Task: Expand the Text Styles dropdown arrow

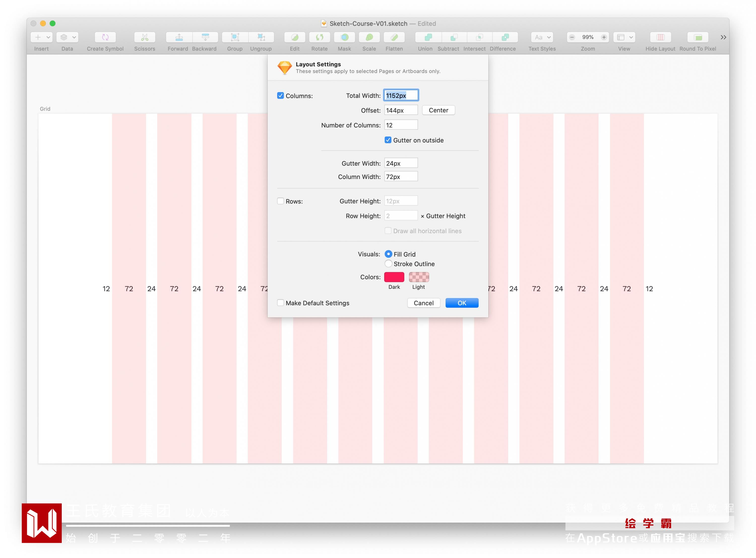Action: click(549, 37)
